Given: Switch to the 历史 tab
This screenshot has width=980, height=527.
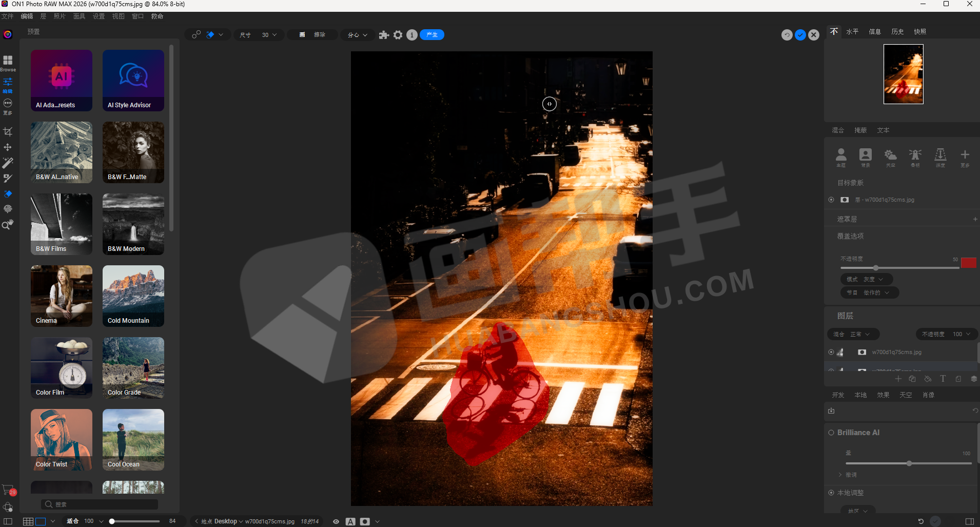Looking at the screenshot, I should [897, 32].
